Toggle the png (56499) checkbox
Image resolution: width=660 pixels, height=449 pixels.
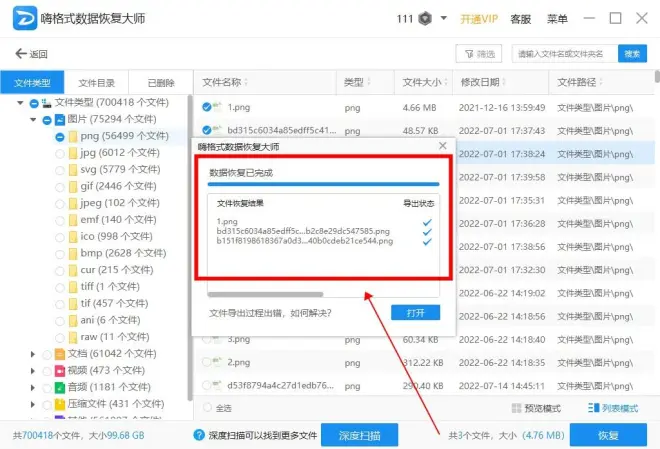click(x=60, y=137)
